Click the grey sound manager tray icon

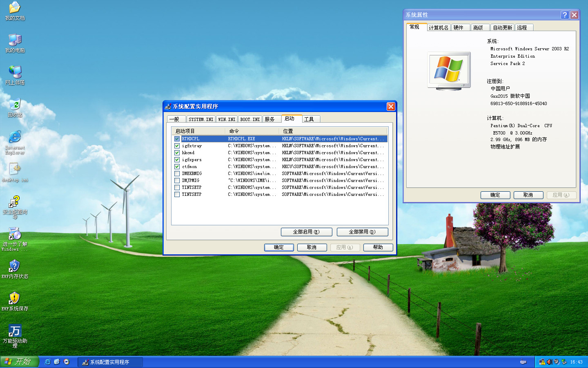pos(557,362)
